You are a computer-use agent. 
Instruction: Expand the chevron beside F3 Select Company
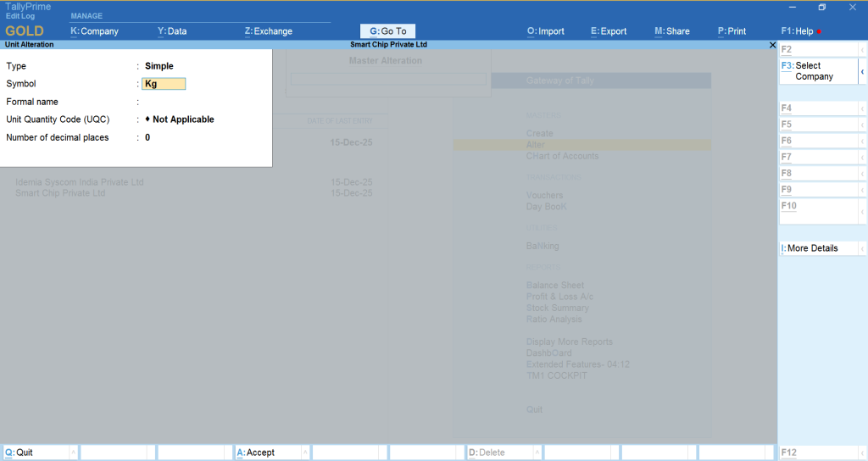(862, 71)
